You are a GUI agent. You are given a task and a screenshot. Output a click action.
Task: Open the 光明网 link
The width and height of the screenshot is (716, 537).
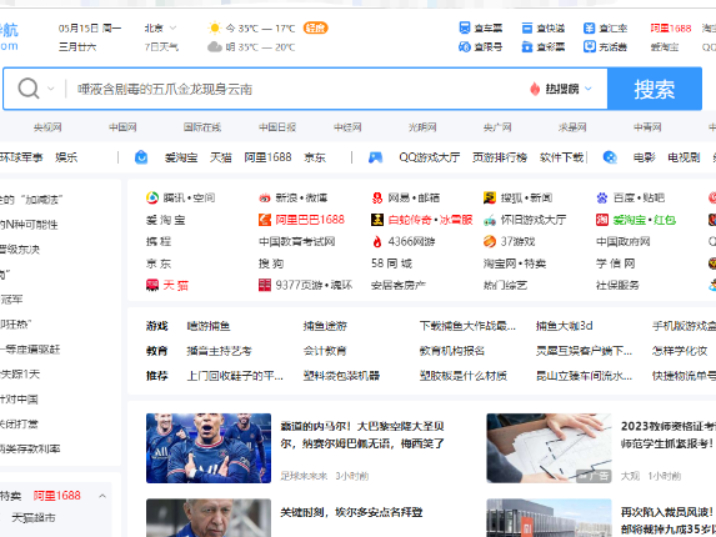point(422,127)
